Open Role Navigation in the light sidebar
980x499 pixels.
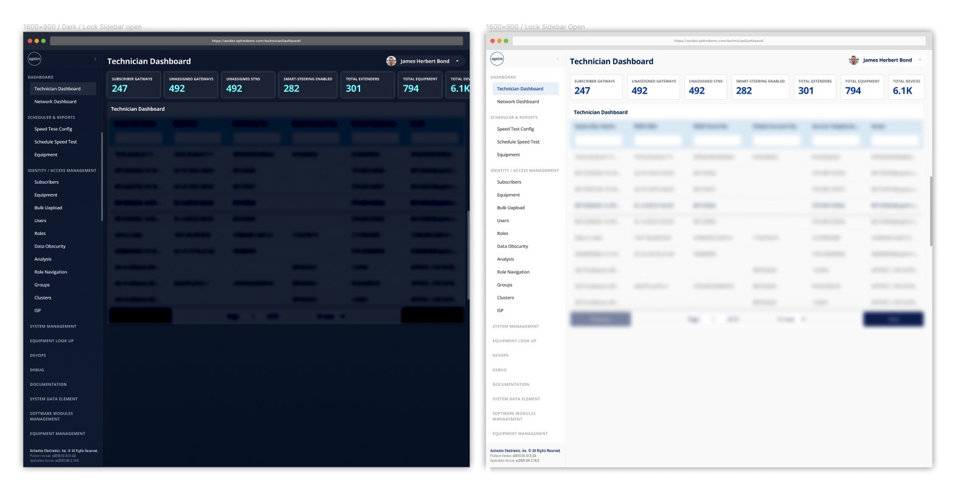[513, 272]
